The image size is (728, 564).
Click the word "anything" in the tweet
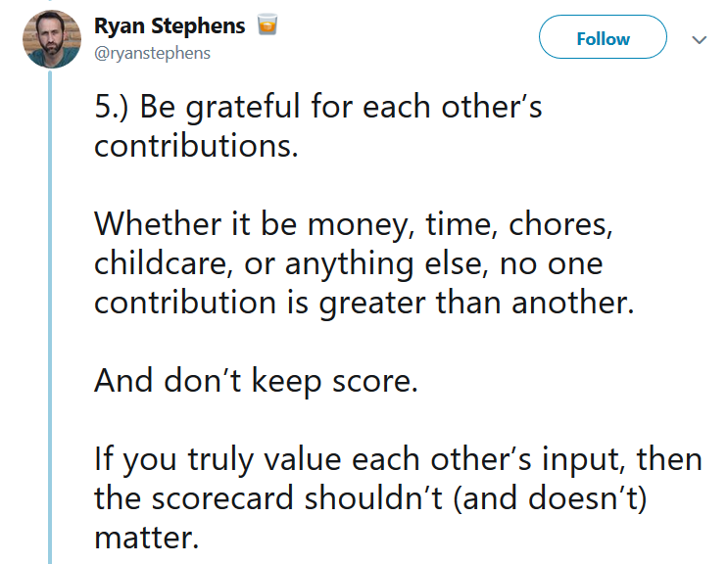[x=349, y=264]
